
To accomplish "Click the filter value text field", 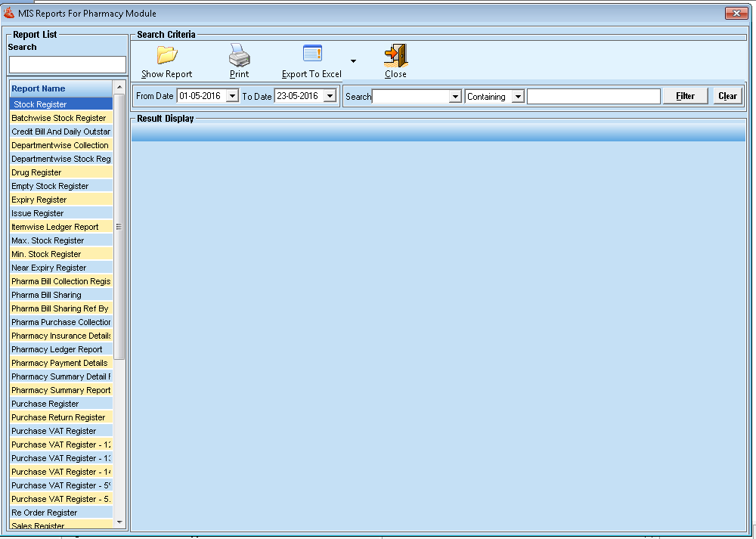I will coord(593,97).
